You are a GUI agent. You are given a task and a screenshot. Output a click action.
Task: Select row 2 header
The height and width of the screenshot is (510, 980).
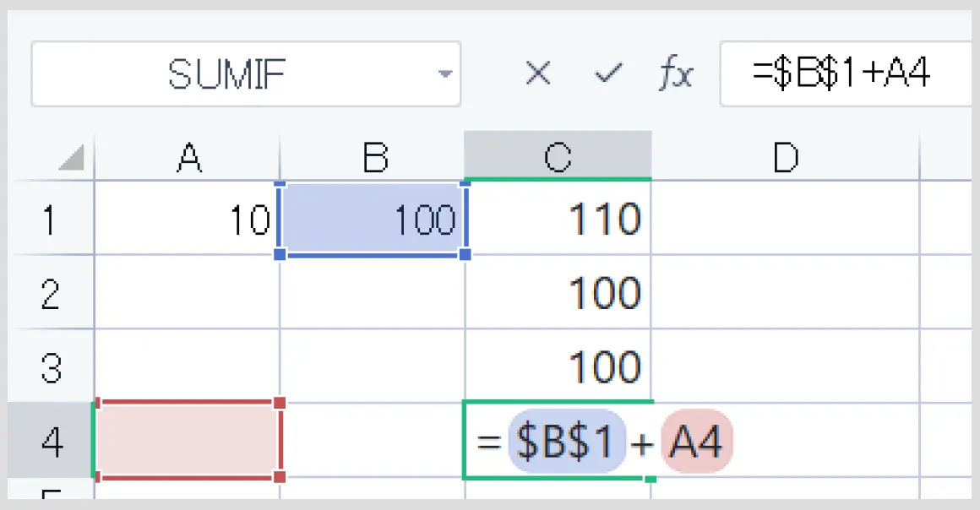coord(51,292)
